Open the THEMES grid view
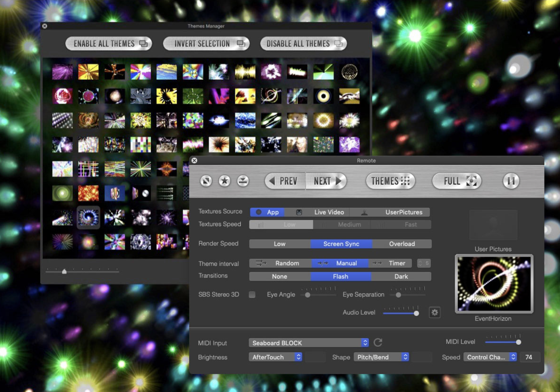This screenshot has width=560, height=392. point(390,181)
